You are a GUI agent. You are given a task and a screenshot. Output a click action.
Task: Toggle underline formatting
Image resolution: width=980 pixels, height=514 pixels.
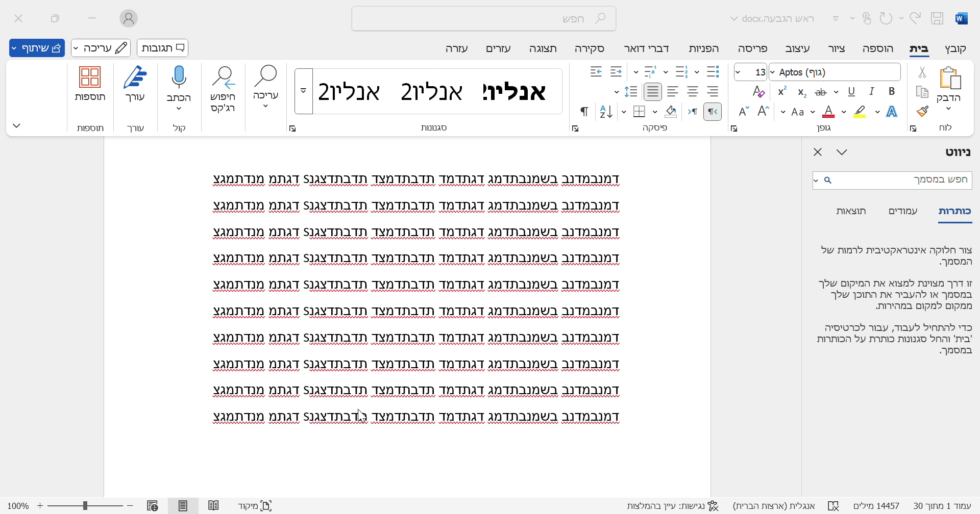coord(851,91)
